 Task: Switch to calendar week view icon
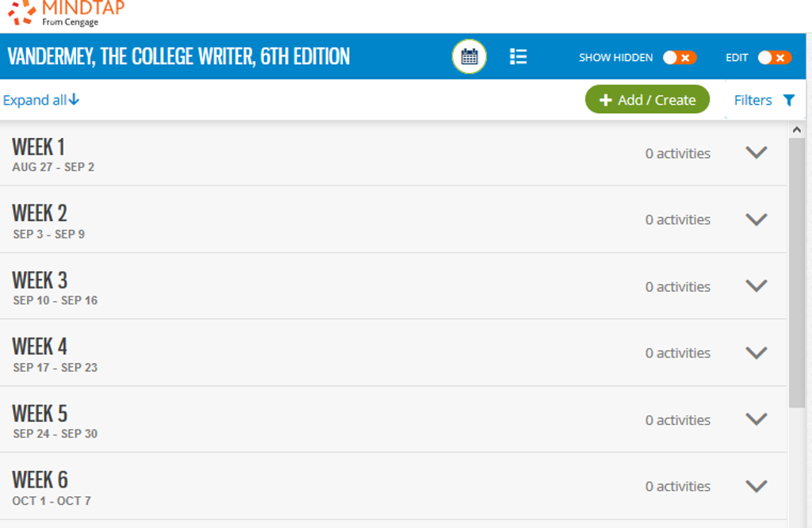click(x=469, y=57)
